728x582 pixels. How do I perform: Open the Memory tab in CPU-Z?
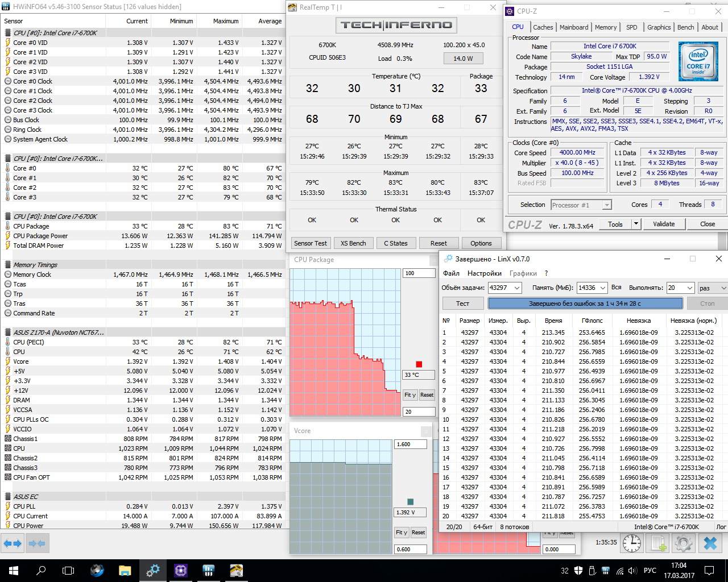[605, 27]
